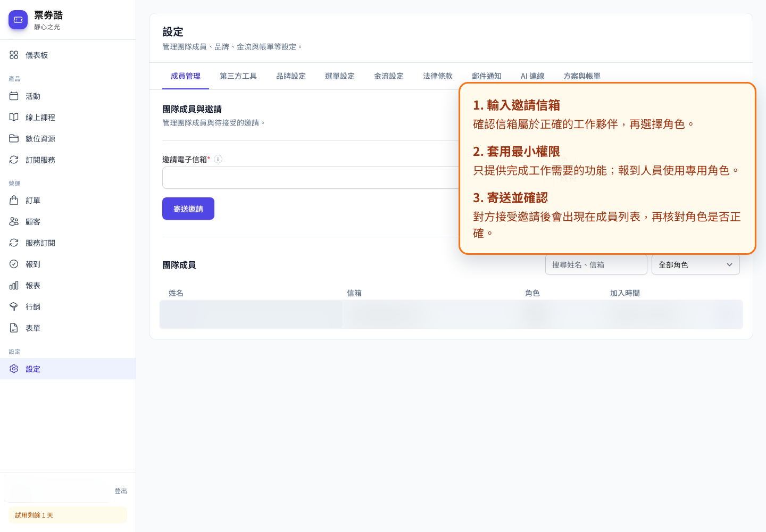Click the 搜尋姓名、信箱 search field
The width and height of the screenshot is (766, 532).
(x=596, y=264)
